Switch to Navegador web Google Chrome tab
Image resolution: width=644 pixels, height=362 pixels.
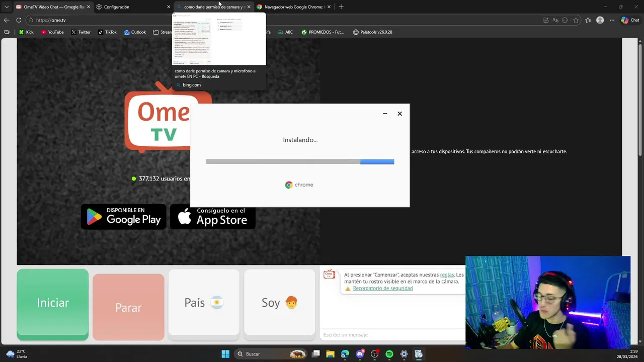(294, 7)
